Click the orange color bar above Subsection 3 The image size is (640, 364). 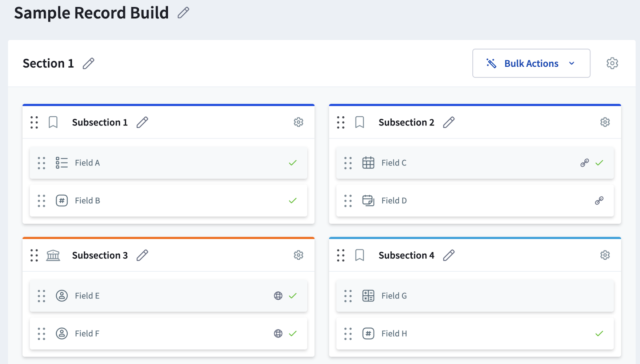pyautogui.click(x=168, y=237)
